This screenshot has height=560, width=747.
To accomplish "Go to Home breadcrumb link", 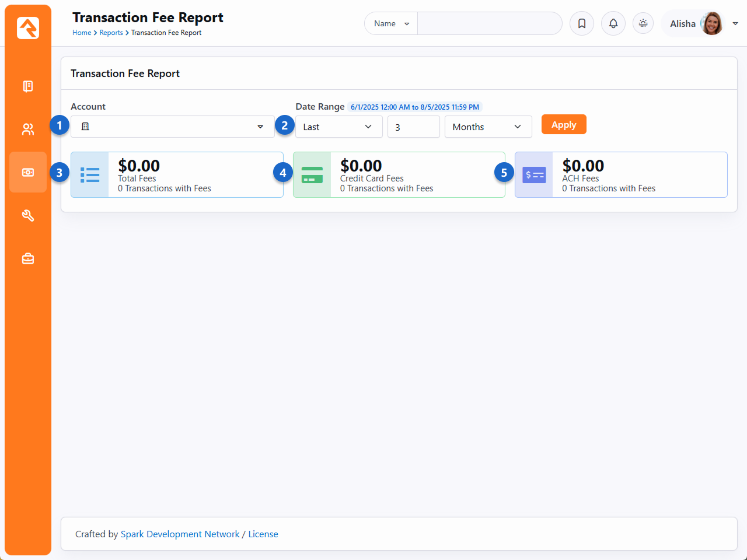I will (82, 33).
